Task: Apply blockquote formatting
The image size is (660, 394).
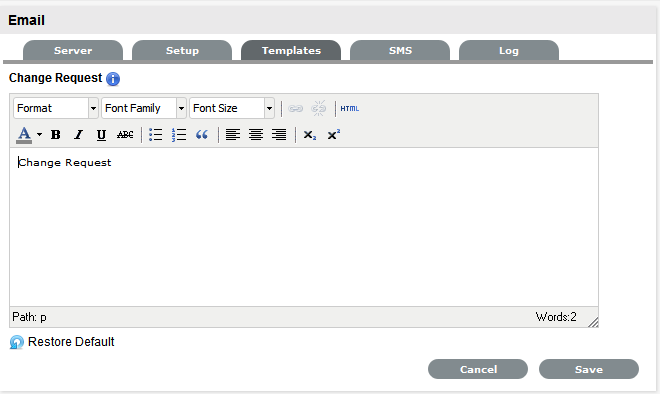Action: (x=202, y=135)
